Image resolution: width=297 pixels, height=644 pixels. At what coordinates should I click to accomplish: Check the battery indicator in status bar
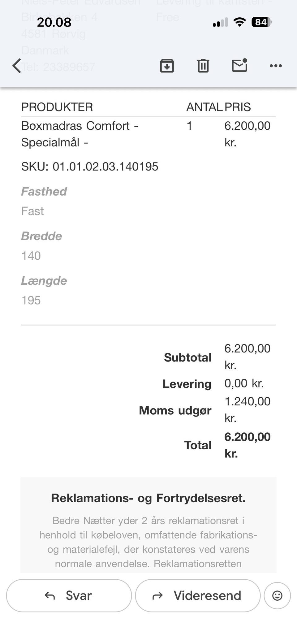[x=262, y=22]
